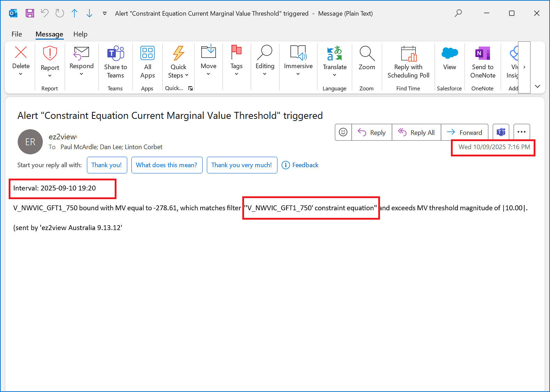The image size is (550, 392).
Task: Save the message with the floppy icon
Action: pos(30,13)
